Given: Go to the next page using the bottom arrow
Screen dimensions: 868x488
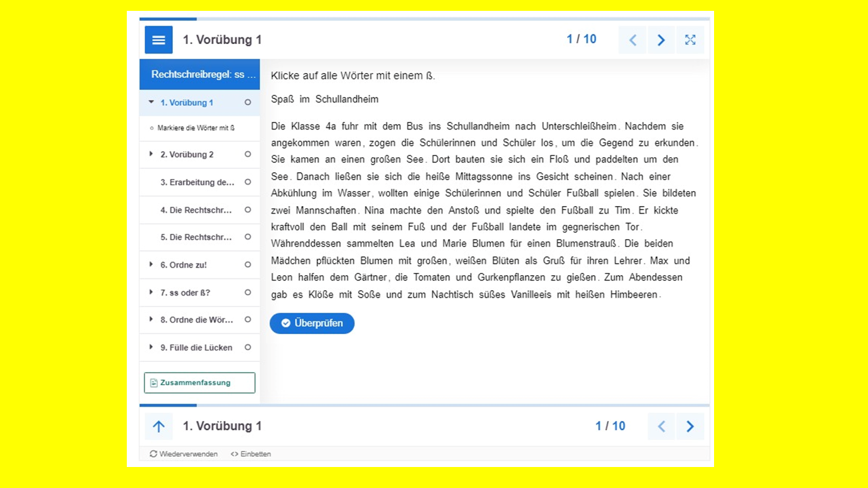Looking at the screenshot, I should [690, 426].
